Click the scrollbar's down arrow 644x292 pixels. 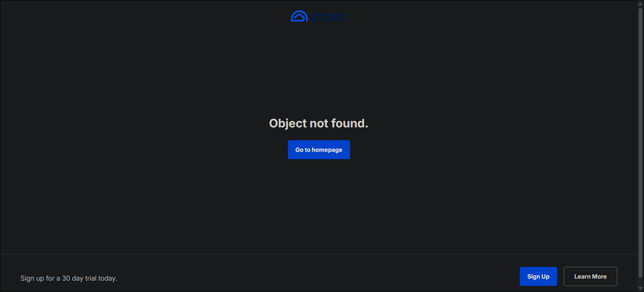coord(640,288)
